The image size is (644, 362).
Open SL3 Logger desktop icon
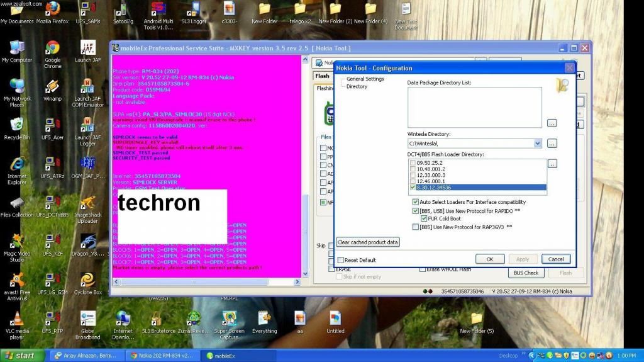(x=194, y=10)
